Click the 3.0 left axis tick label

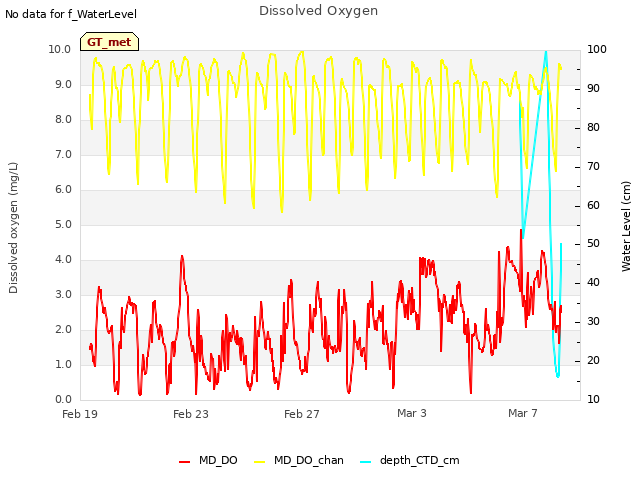(x=63, y=294)
